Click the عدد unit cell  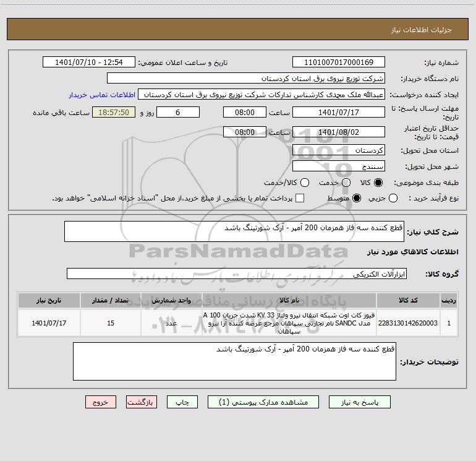click(x=171, y=323)
